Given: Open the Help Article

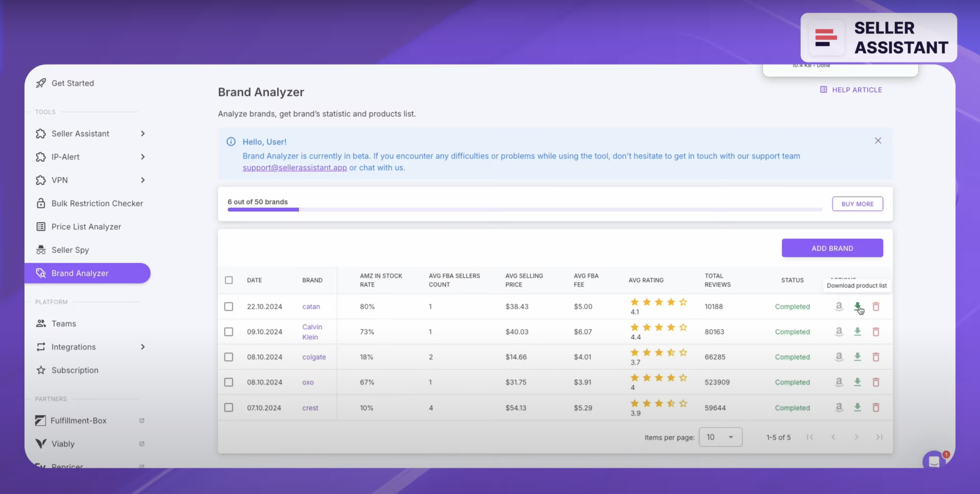Looking at the screenshot, I should pyautogui.click(x=857, y=90).
